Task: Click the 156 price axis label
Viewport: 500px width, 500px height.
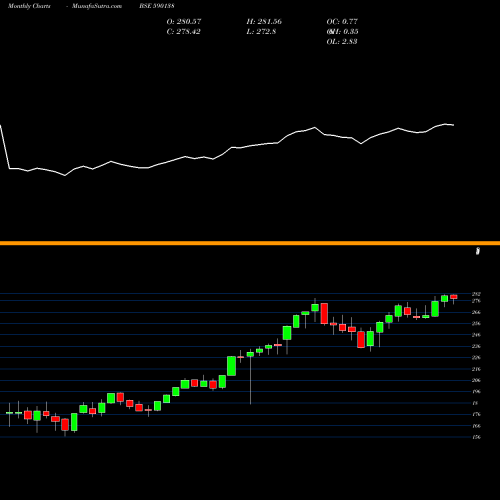Action: point(476,437)
